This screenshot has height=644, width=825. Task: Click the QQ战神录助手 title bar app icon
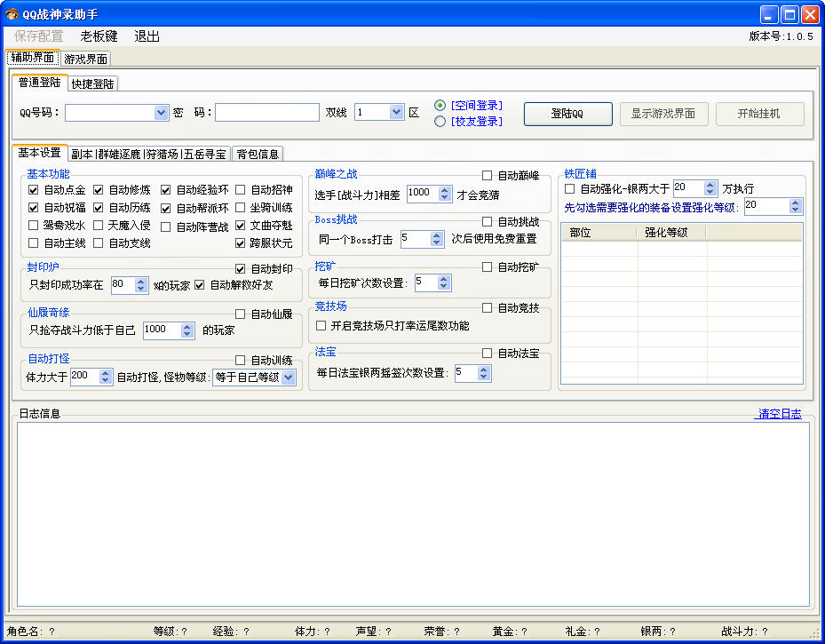pos(12,14)
